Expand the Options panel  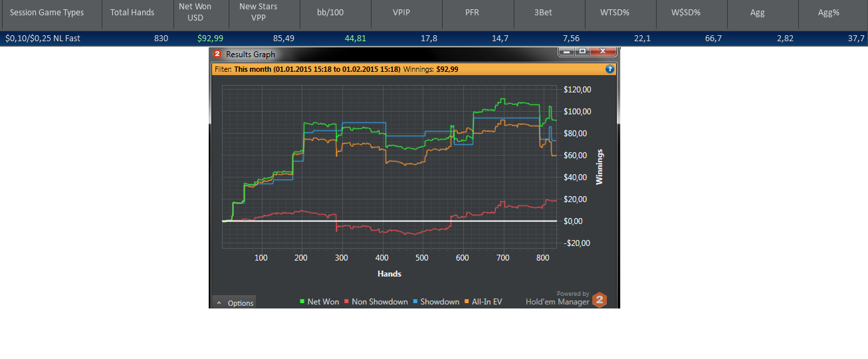[234, 302]
